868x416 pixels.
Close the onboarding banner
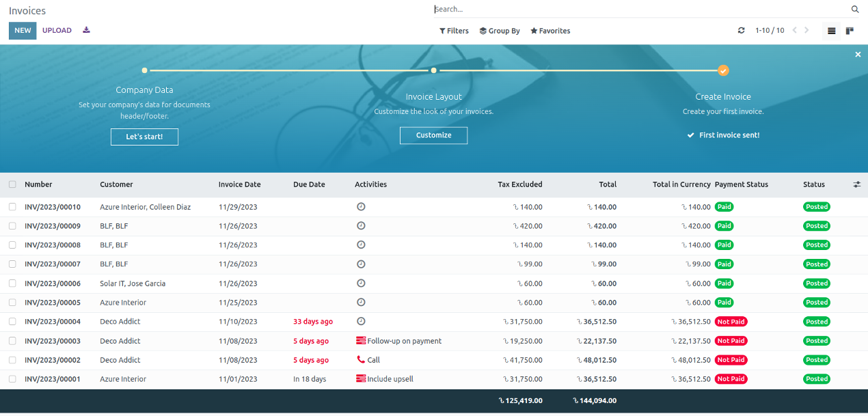click(x=858, y=55)
